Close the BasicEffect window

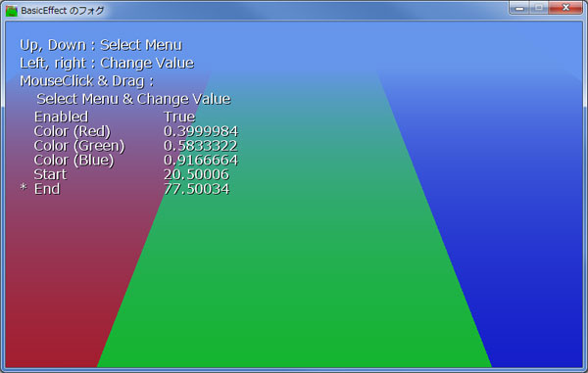565,8
